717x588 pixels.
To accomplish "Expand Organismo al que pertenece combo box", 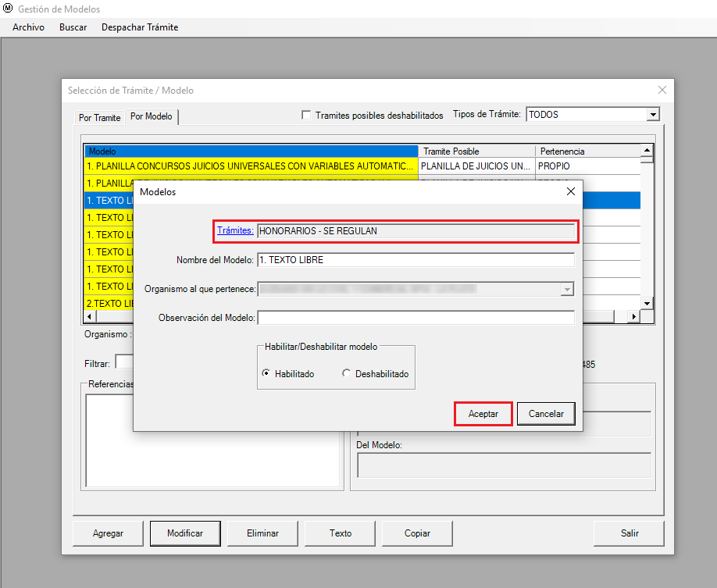I will point(567,289).
